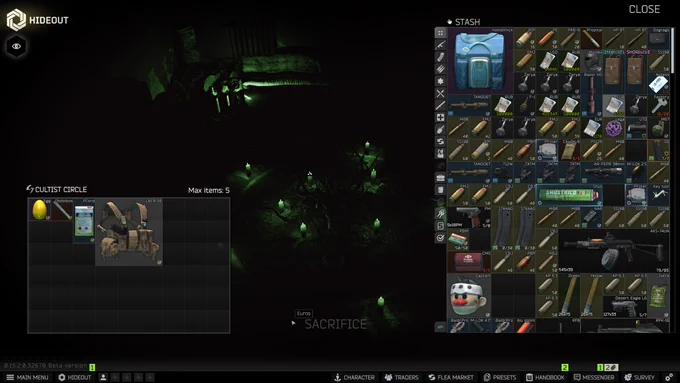Select the syringe item beside the egg
Viewport: 680px width, 383px height.
coord(62,210)
